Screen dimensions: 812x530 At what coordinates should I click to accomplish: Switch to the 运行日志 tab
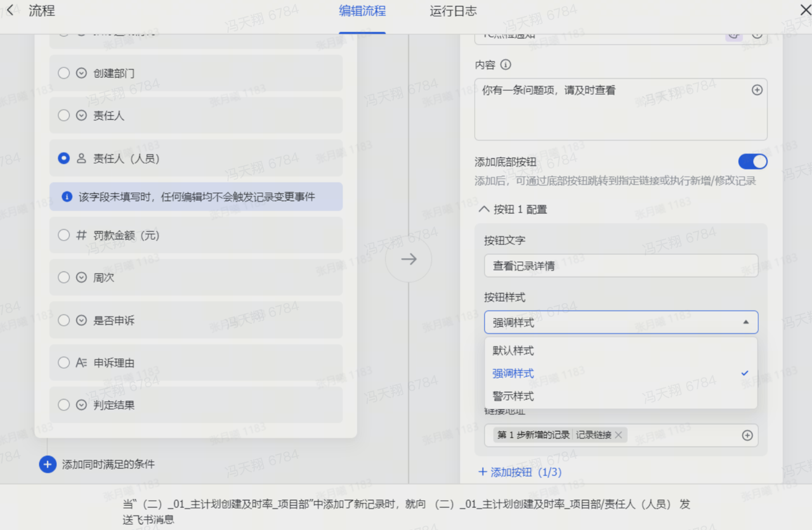tap(453, 11)
